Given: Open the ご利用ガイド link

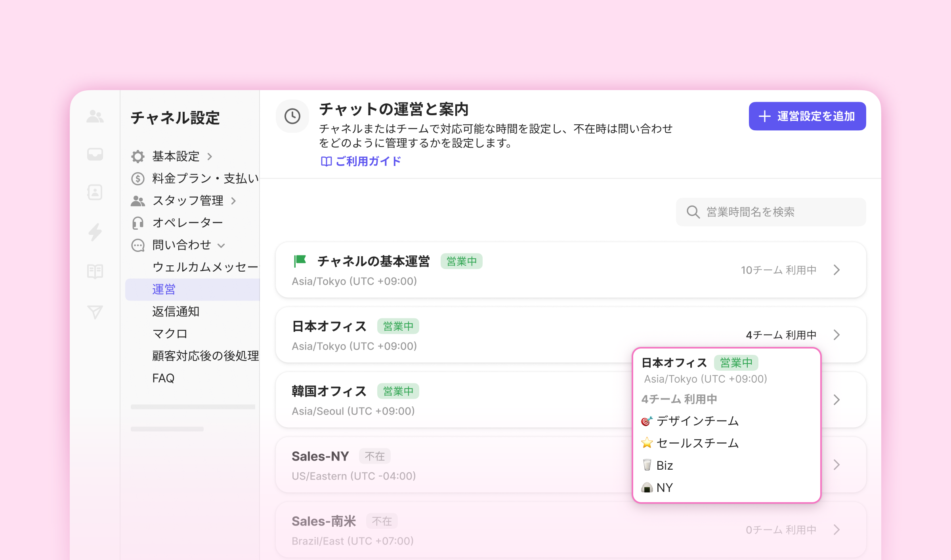Looking at the screenshot, I should click(361, 161).
